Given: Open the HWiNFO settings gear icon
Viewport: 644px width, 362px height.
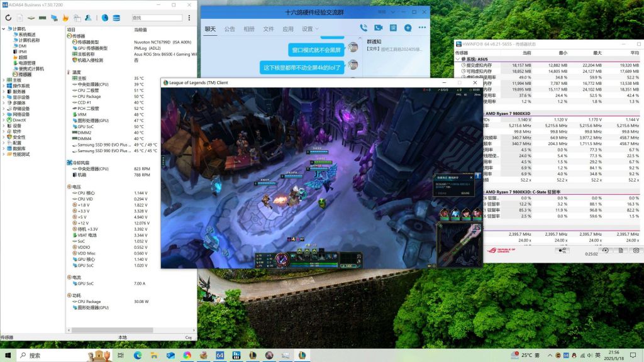Looking at the screenshot, I should point(636,250).
